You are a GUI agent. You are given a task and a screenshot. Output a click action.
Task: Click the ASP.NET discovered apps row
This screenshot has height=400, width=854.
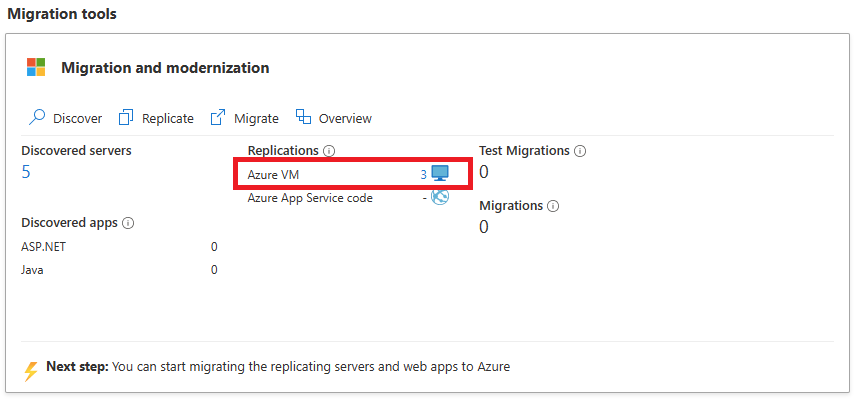(x=119, y=247)
